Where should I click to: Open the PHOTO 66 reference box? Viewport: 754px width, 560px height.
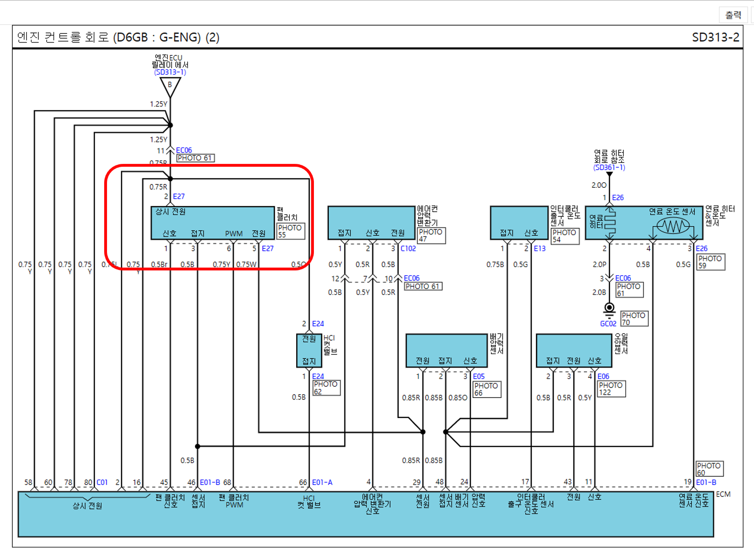pos(487,389)
